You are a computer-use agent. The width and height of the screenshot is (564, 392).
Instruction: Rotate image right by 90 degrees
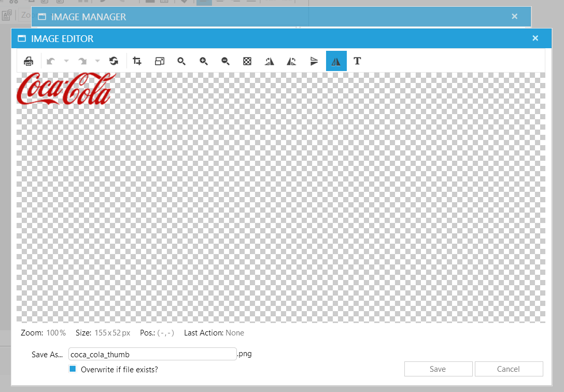270,61
